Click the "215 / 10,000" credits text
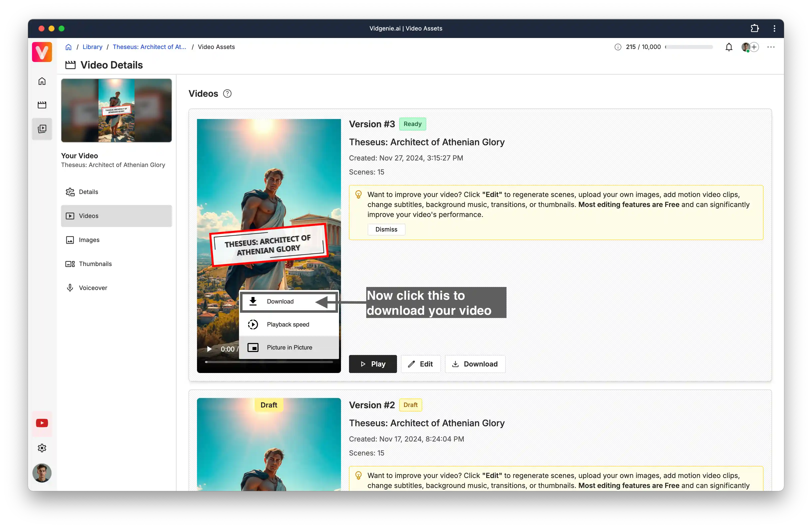812x528 pixels. [x=643, y=47]
